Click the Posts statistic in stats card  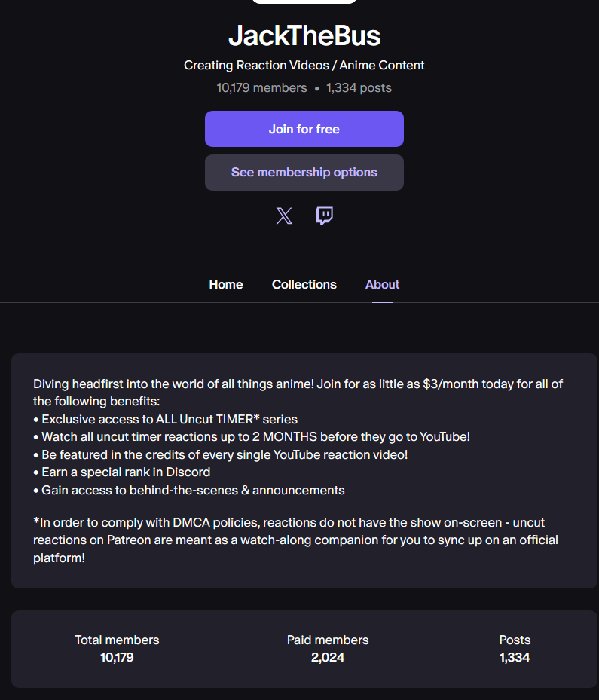pyautogui.click(x=515, y=649)
